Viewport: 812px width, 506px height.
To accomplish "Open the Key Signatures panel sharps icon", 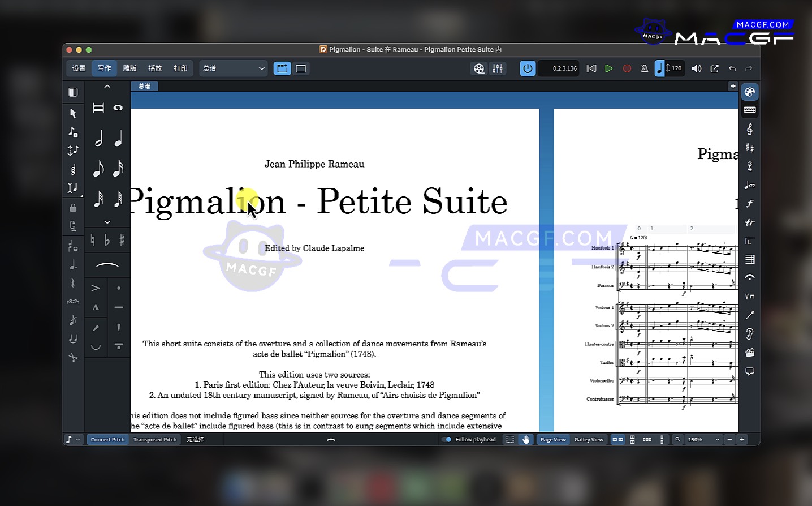I will pyautogui.click(x=750, y=148).
